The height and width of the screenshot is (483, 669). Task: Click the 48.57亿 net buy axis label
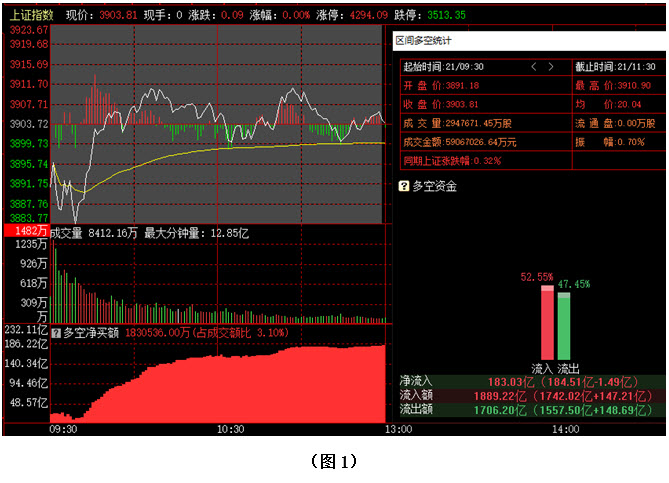click(x=29, y=402)
